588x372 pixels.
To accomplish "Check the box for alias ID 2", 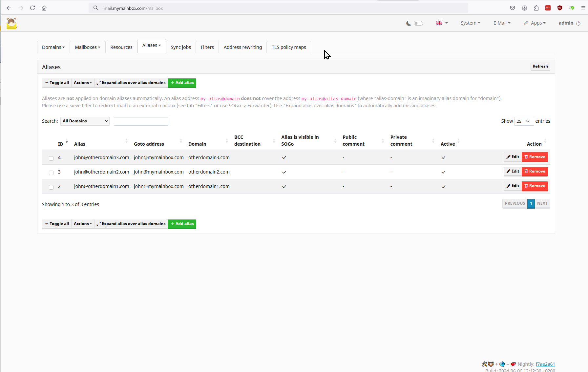I will [x=51, y=187].
